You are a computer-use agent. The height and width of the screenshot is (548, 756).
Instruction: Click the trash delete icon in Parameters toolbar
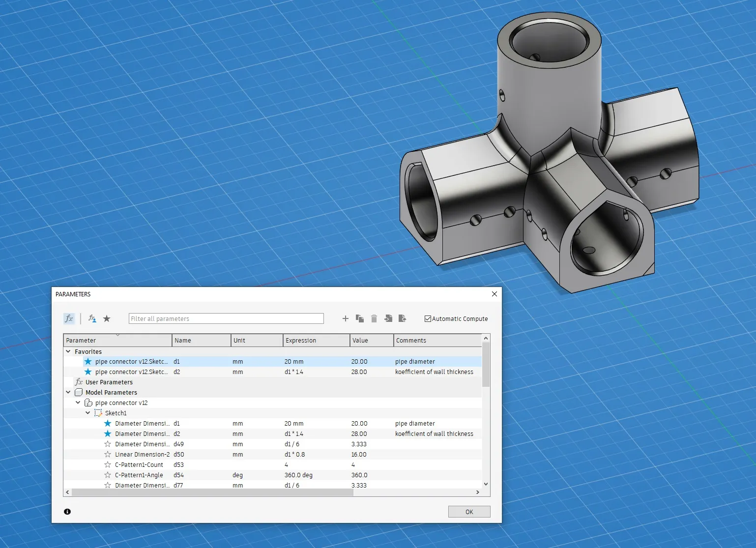tap(374, 318)
